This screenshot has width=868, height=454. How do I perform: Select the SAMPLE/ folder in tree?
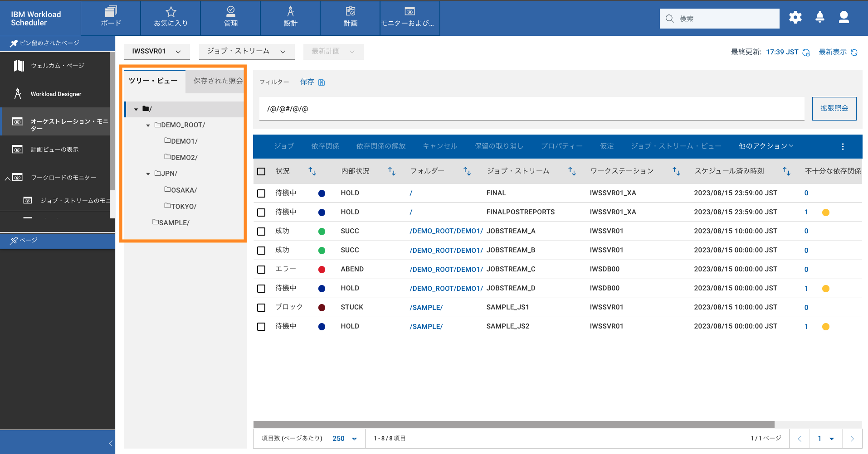tap(171, 223)
